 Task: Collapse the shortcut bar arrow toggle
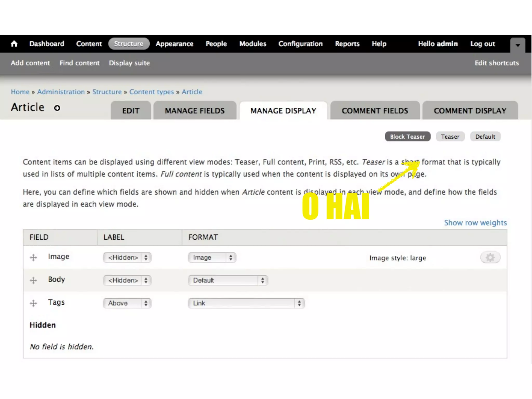[x=517, y=45]
